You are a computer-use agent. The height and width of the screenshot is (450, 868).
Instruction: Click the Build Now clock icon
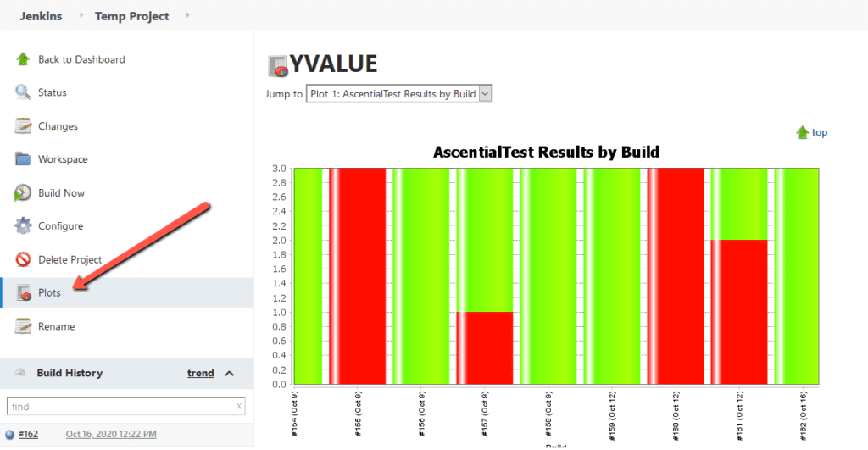click(23, 192)
